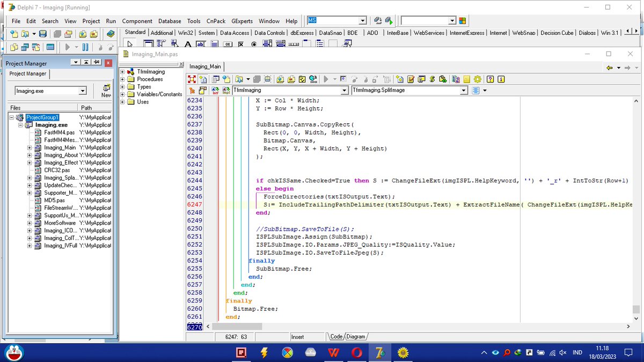The width and height of the screenshot is (644, 362).
Task: Click the pin button on Project Manager title
Action: pos(97,63)
